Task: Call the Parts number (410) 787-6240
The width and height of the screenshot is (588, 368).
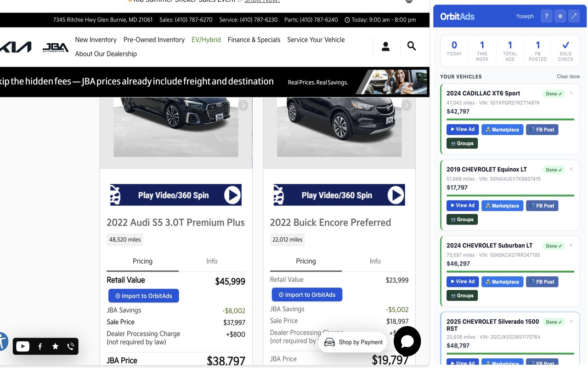Action: [311, 20]
